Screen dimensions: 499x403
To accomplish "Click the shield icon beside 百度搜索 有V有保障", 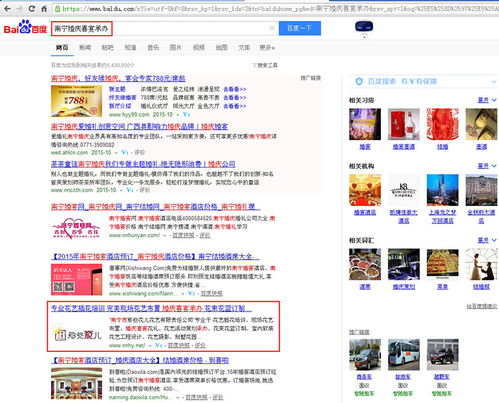I will point(359,81).
